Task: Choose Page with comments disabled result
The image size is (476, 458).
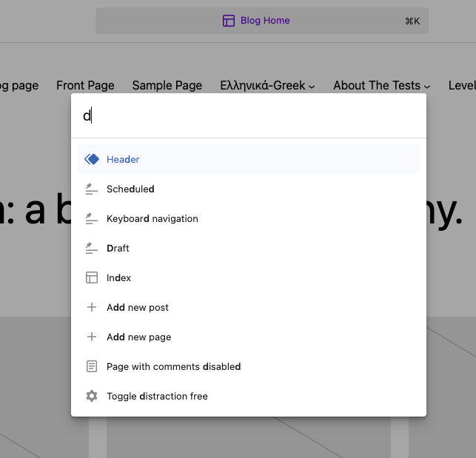Action: [x=174, y=366]
